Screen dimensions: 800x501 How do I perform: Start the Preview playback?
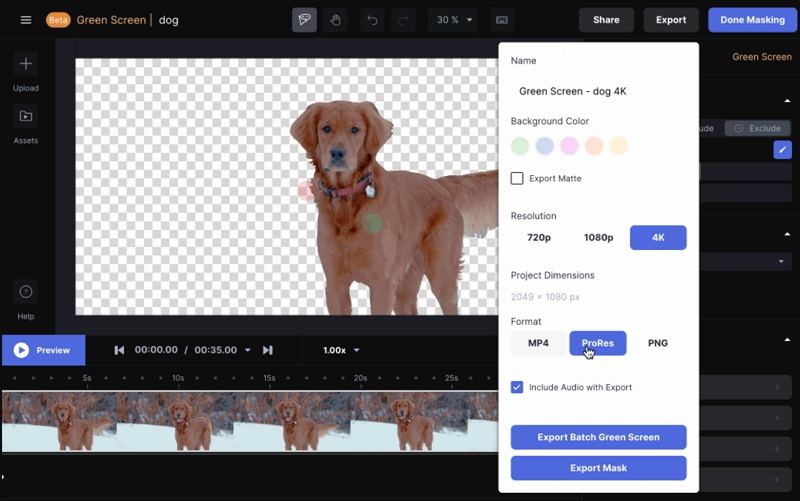click(x=43, y=350)
